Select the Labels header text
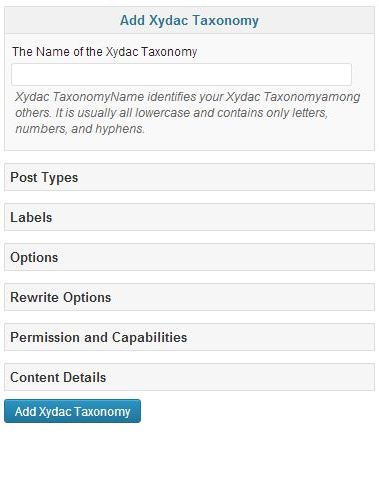 31,217
